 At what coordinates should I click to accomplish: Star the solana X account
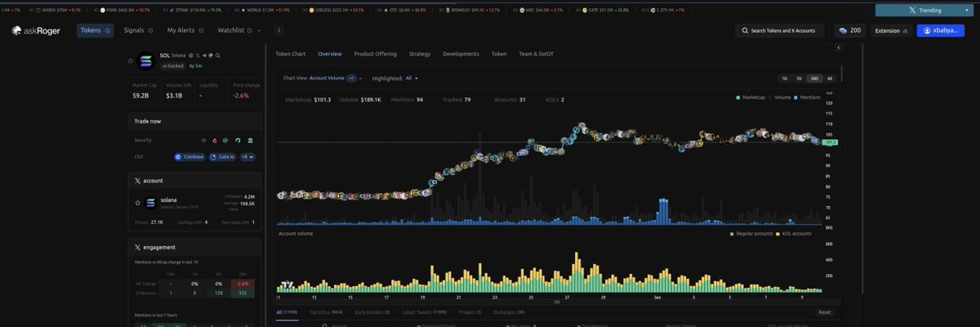pyautogui.click(x=136, y=201)
